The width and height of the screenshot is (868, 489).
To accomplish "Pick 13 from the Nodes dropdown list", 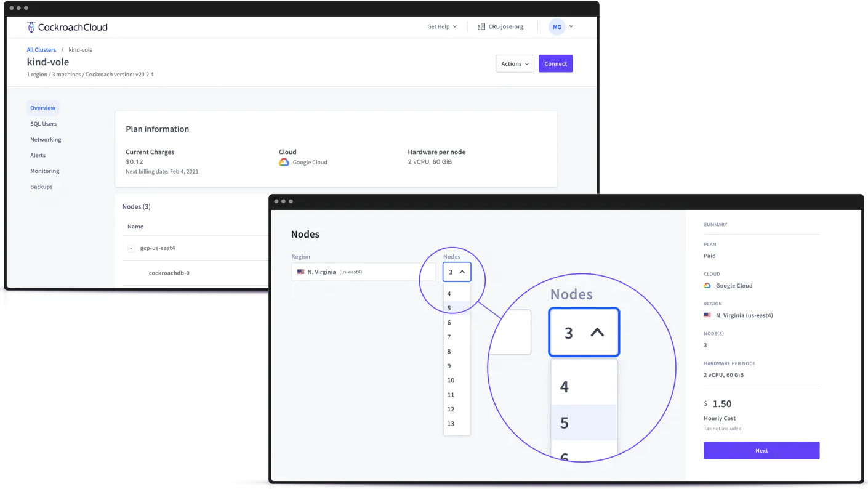I will [456, 424].
